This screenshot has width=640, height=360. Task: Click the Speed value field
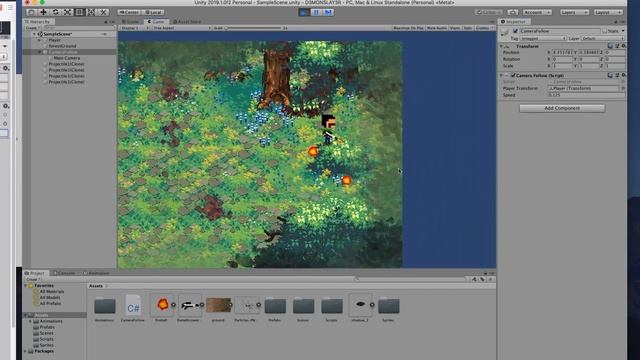(586, 95)
